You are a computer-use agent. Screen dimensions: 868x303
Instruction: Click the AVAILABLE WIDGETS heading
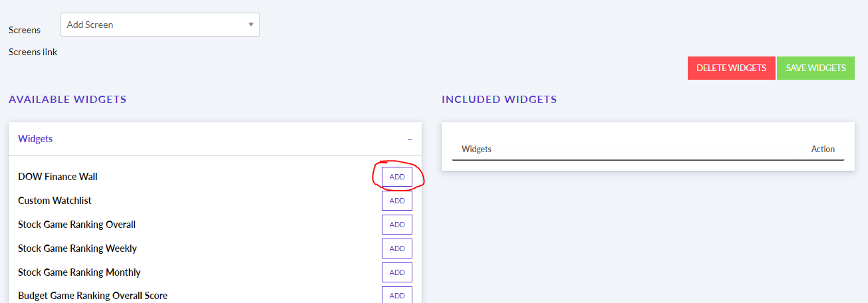coord(67,100)
